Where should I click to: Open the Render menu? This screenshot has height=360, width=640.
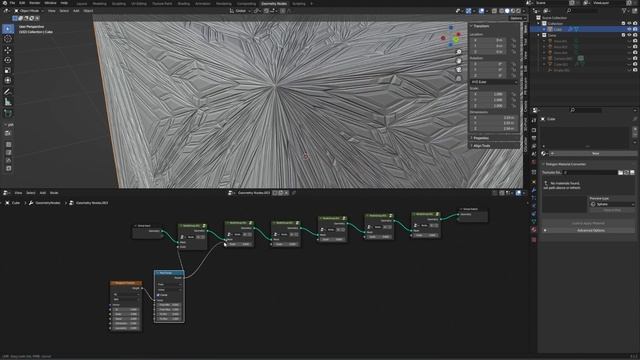35,3
